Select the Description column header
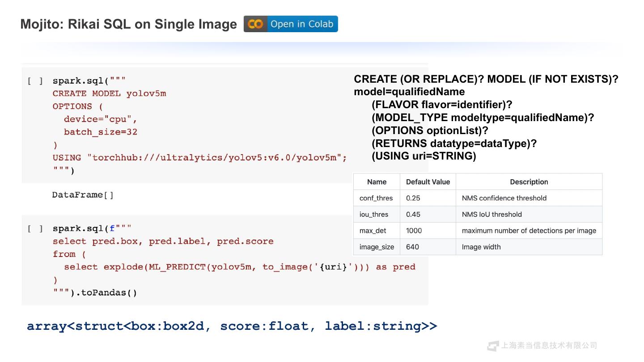Image resolution: width=644 pixels, height=362 pixels. click(529, 182)
